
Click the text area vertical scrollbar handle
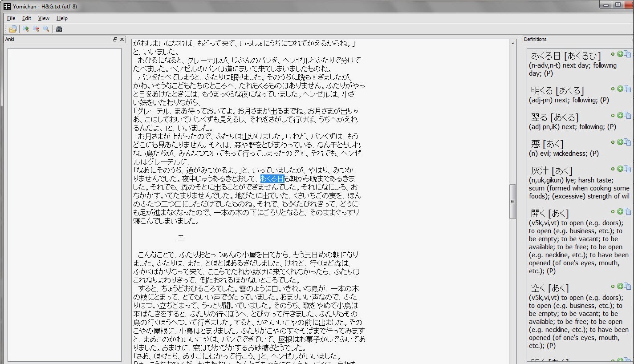512,201
